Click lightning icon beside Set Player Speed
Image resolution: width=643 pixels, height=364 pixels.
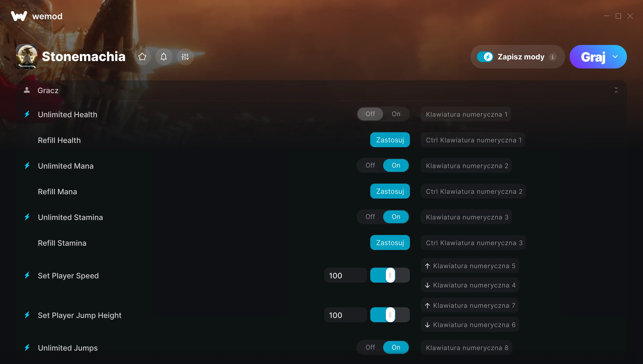tap(27, 275)
